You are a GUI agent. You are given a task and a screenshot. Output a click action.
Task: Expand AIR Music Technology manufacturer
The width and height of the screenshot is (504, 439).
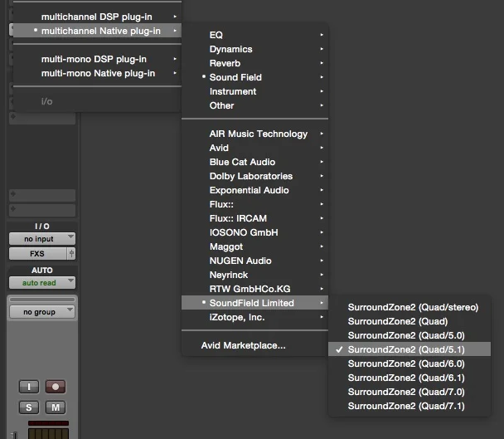pos(254,134)
